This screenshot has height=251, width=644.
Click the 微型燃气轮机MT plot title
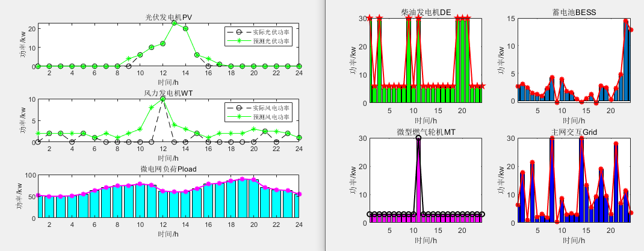[426, 132]
